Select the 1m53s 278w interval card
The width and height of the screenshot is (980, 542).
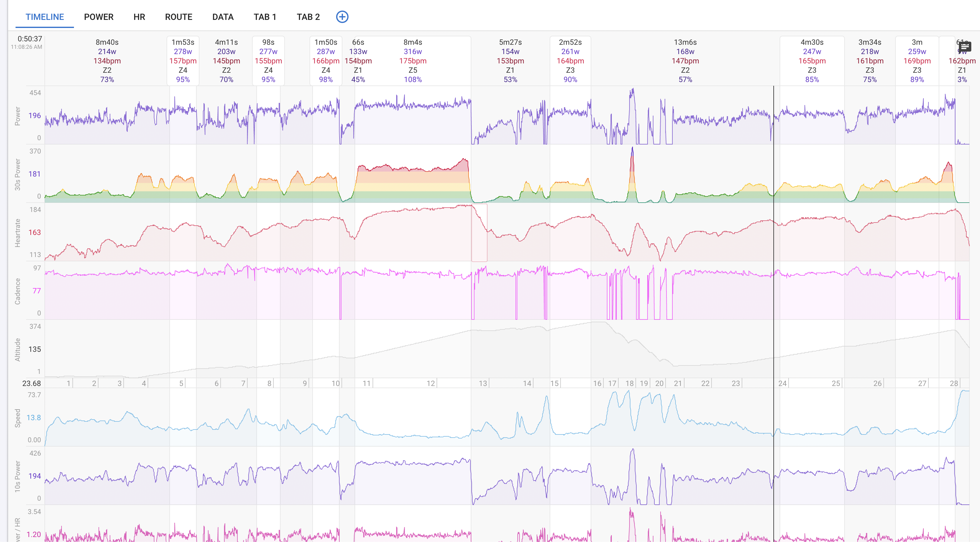click(x=183, y=61)
